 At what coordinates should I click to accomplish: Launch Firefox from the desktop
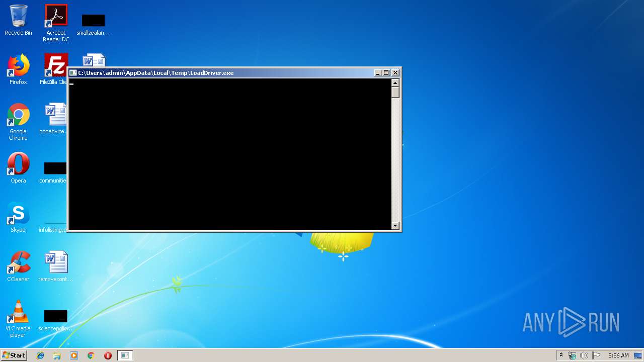18,69
